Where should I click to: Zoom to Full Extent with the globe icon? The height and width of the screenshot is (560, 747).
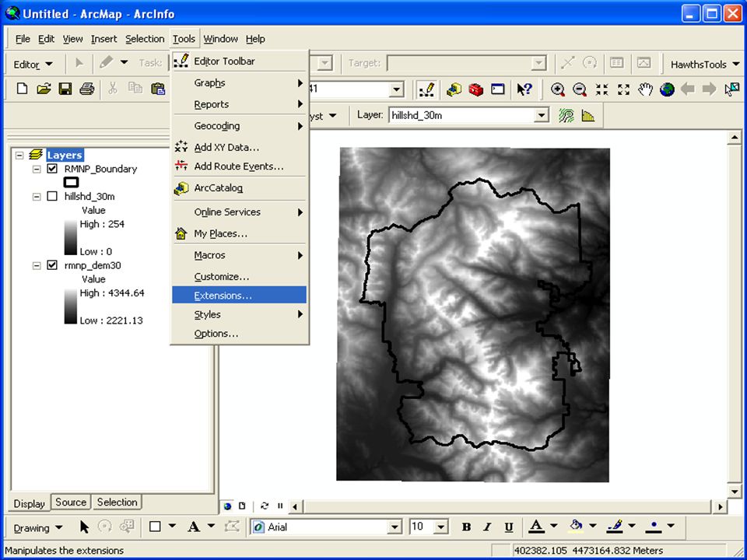667,89
